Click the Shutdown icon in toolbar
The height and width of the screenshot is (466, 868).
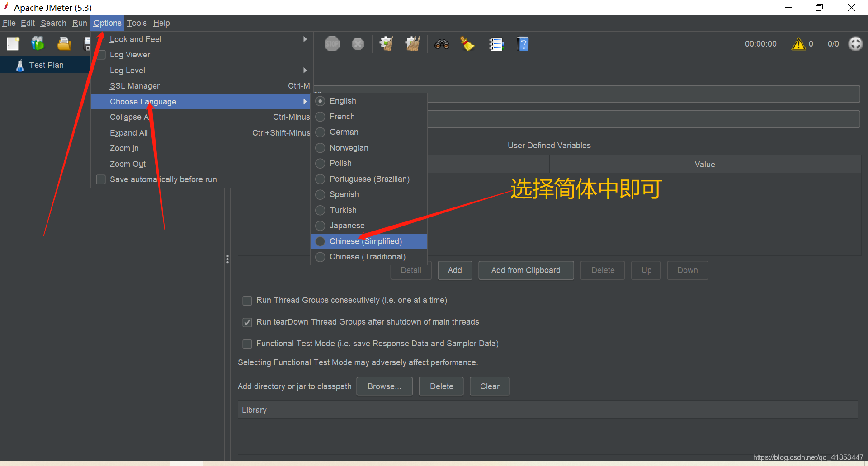coord(358,44)
